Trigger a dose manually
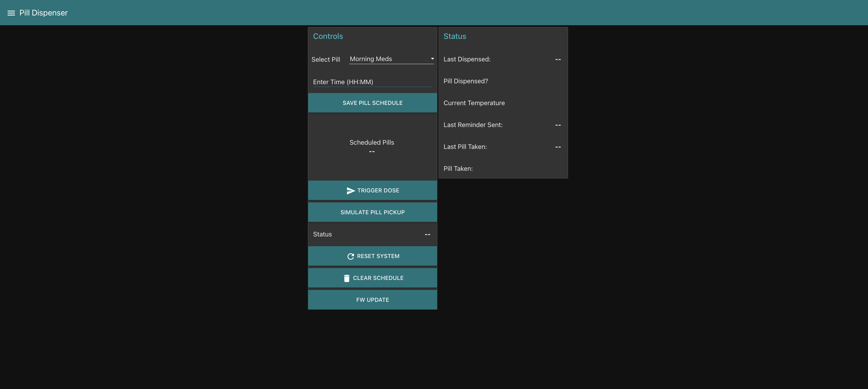The width and height of the screenshot is (868, 389). (x=372, y=190)
